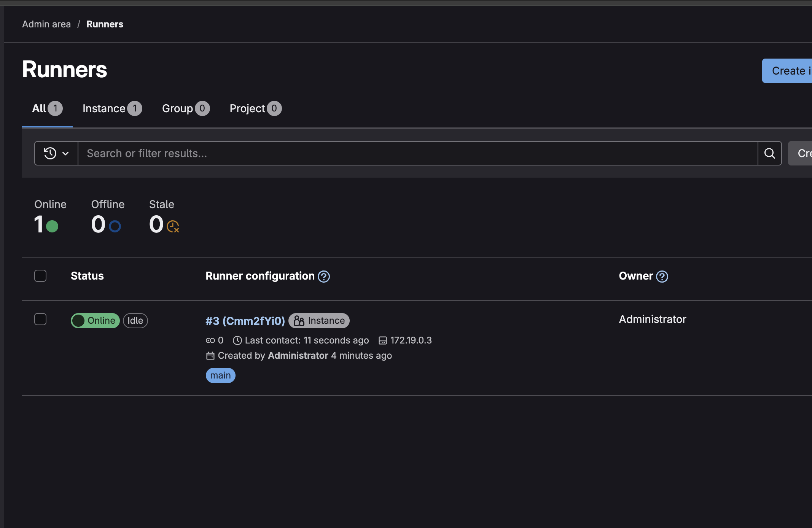Click the linked projects counter icon showing 0
The height and width of the screenshot is (528, 812).
[x=210, y=340]
